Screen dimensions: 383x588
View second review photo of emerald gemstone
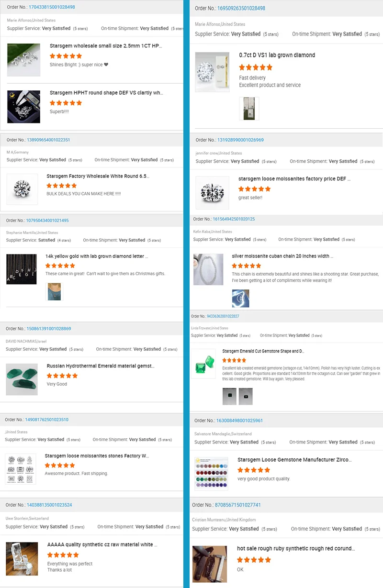click(x=246, y=396)
